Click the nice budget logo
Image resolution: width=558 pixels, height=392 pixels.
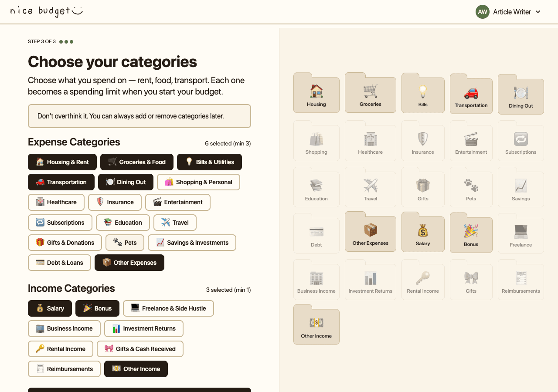point(45,11)
